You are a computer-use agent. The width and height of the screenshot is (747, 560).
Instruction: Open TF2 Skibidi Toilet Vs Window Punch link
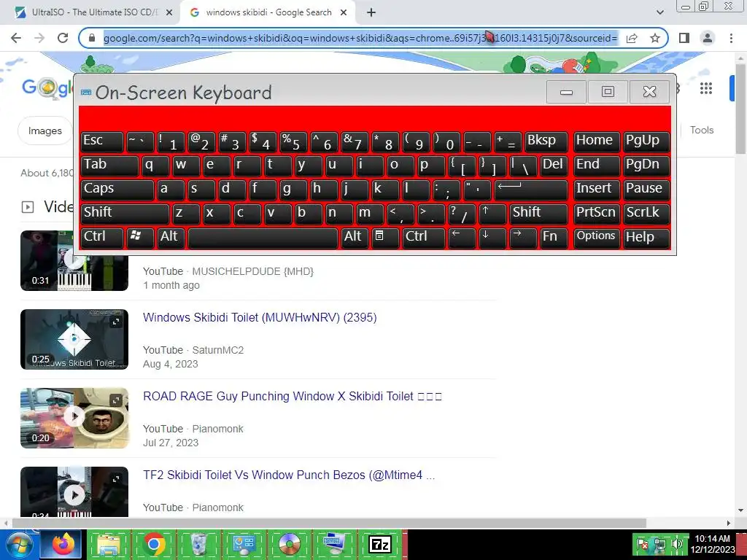coord(289,475)
